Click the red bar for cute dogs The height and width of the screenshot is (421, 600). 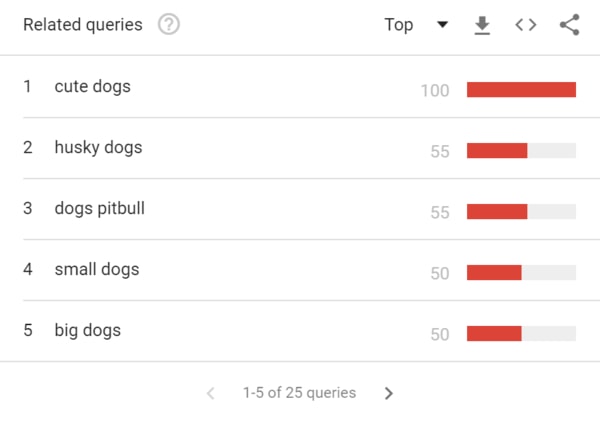click(x=521, y=90)
